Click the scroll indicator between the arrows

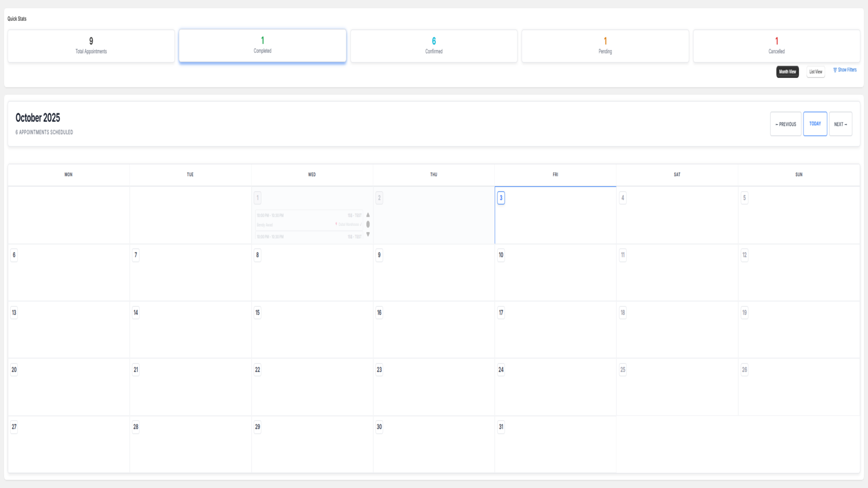[x=368, y=224]
